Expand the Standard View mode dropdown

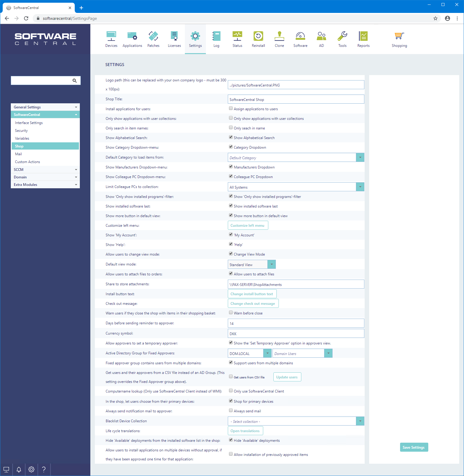pyautogui.click(x=271, y=264)
